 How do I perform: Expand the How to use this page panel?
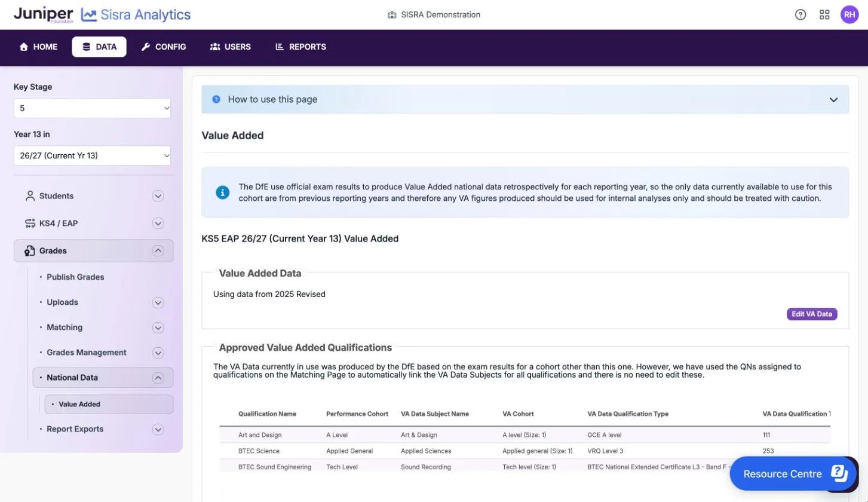pos(525,99)
